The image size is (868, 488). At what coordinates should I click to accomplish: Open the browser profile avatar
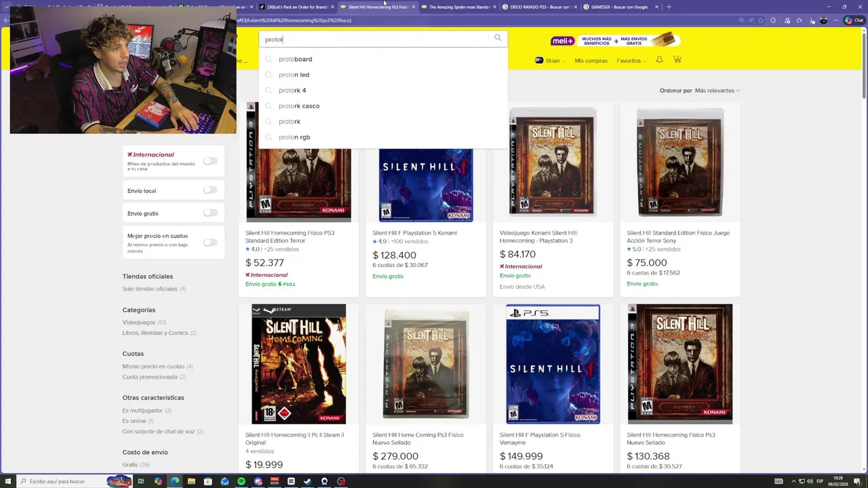click(x=824, y=20)
